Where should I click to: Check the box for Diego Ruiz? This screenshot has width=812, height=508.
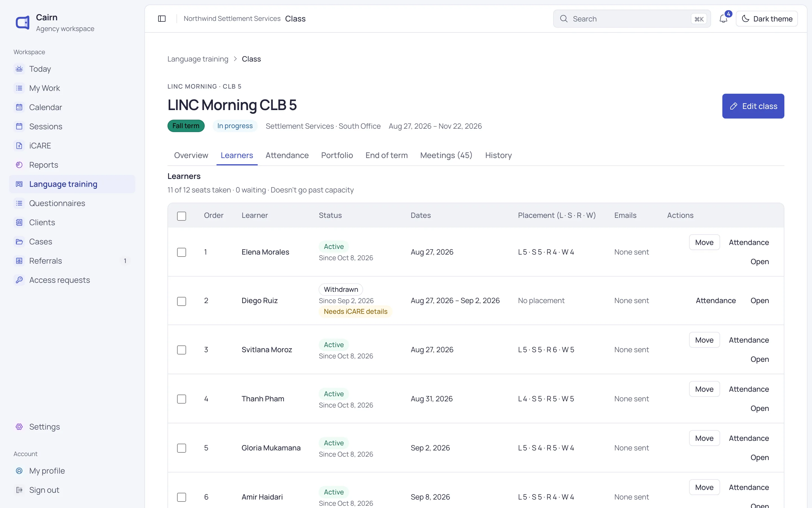coord(182,301)
